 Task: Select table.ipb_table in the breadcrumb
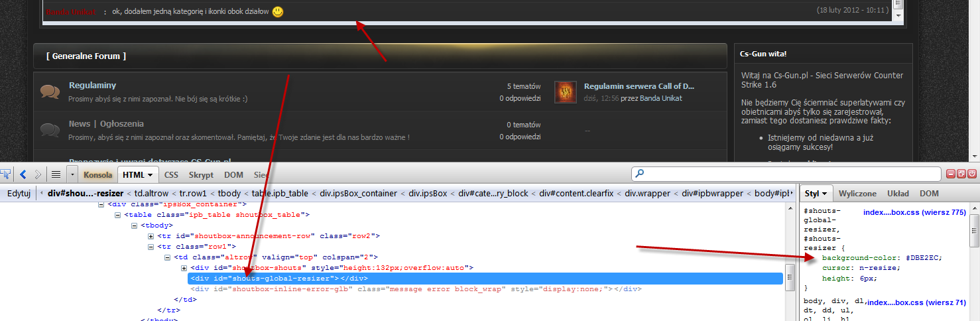coord(280,194)
